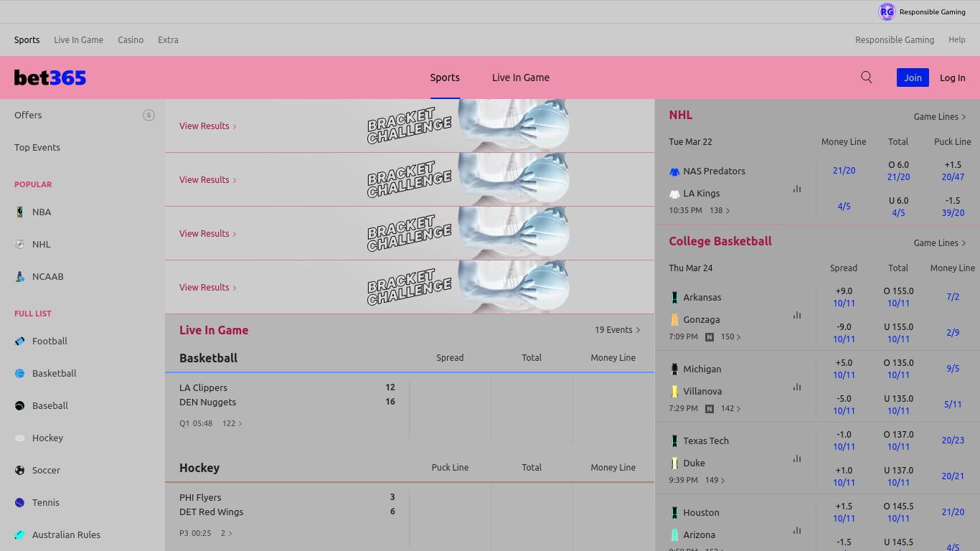This screenshot has height=551, width=980.
Task: Expand the 19 Events live list
Action: [617, 330]
